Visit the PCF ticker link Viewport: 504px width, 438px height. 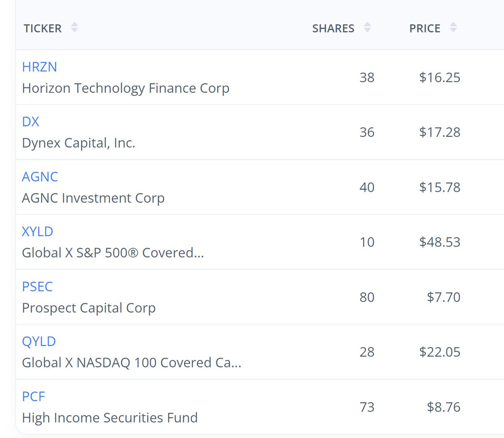(x=34, y=396)
